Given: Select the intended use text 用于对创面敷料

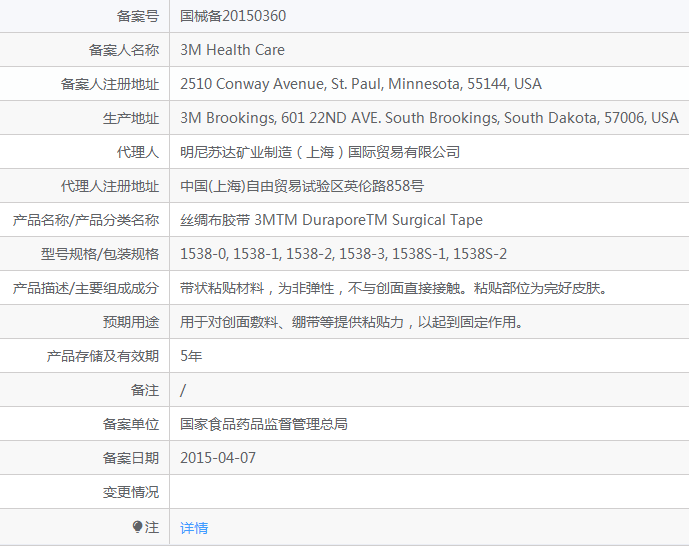Looking at the screenshot, I should pyautogui.click(x=352, y=322).
